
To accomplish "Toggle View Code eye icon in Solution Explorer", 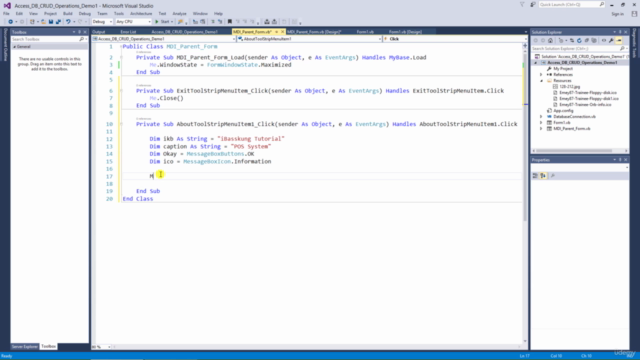I will click(x=604, y=40).
